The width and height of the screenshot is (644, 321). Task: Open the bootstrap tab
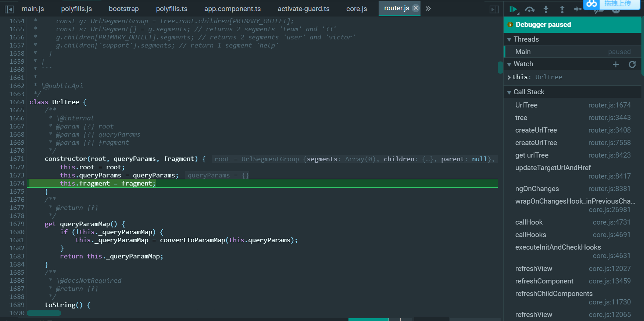coord(124,9)
